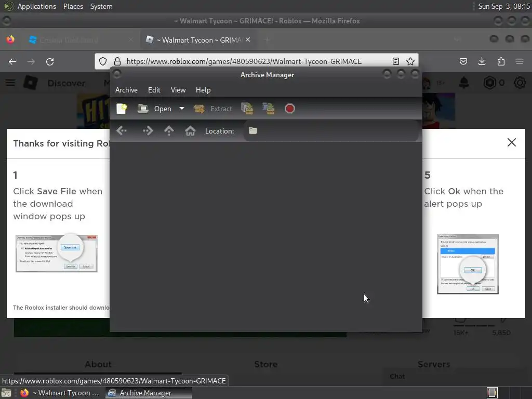Click the site padlock security icon

tap(117, 61)
